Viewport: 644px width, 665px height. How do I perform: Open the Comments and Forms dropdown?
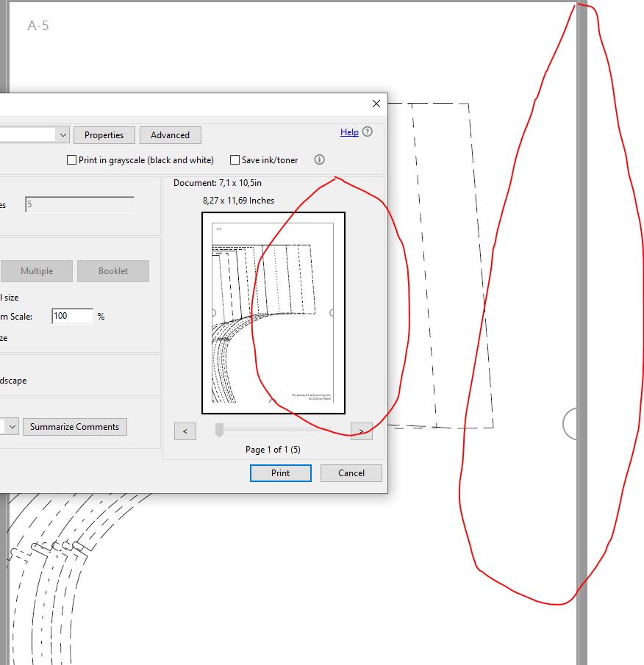click(10, 426)
